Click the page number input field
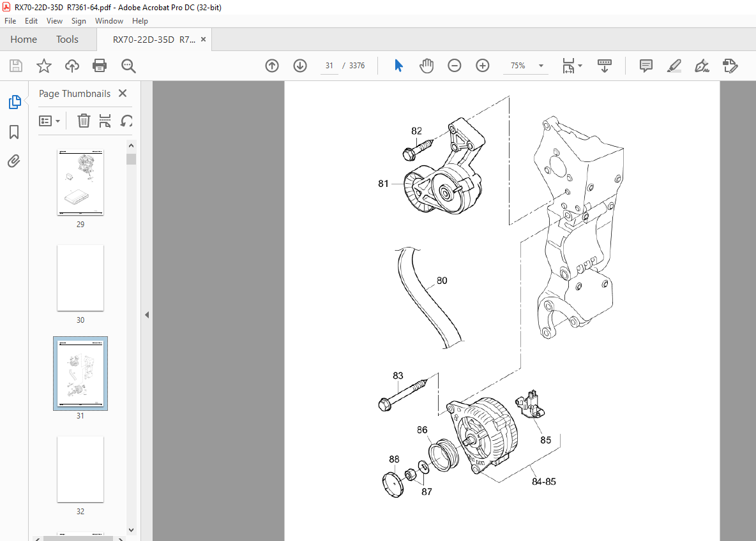The height and width of the screenshot is (541, 756). 329,66
